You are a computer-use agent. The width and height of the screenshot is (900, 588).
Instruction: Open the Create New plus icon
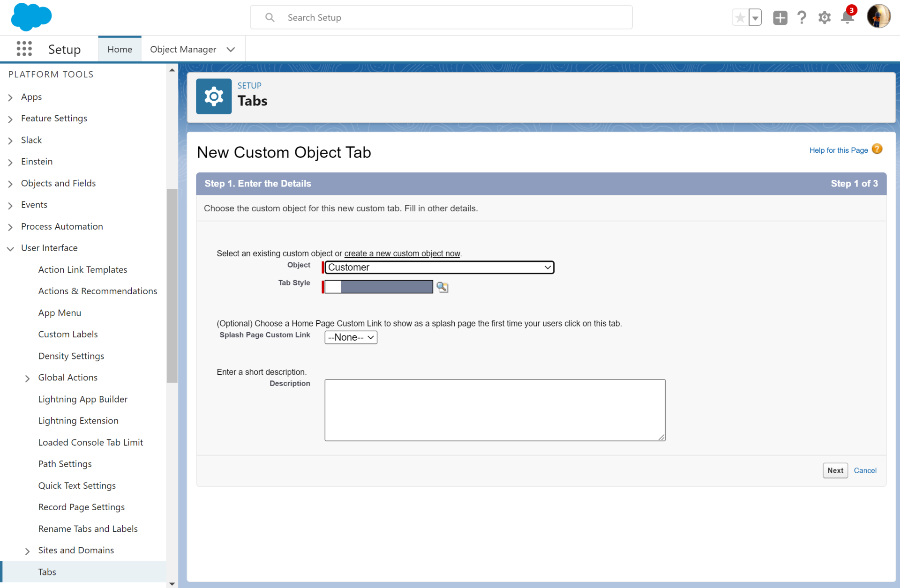point(780,17)
